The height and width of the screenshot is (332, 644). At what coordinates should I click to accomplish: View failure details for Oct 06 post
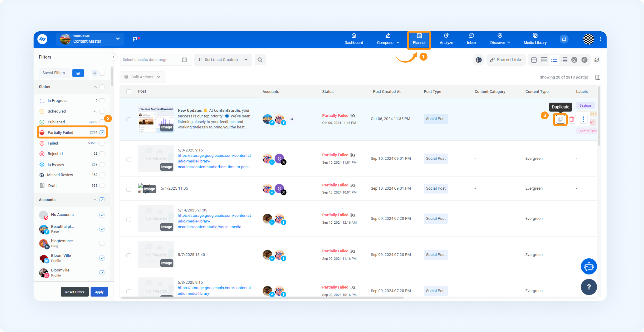click(353, 116)
